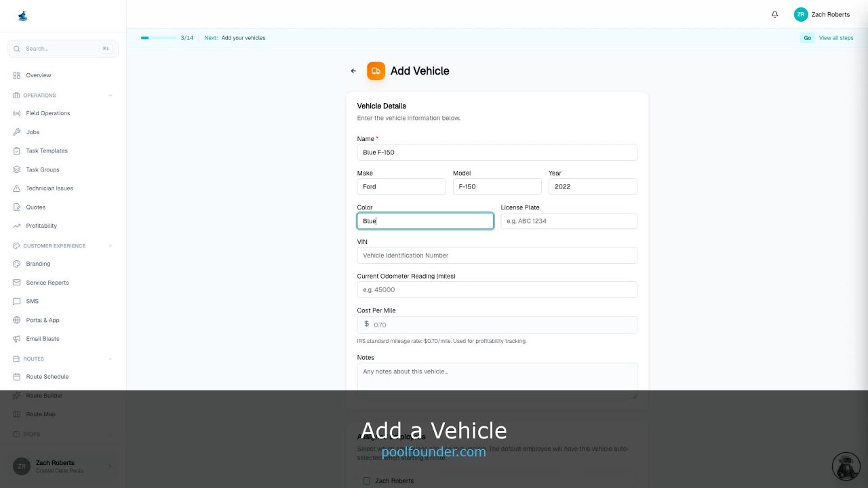The height and width of the screenshot is (488, 868).
Task: Click the search magnifier icon
Action: [17, 49]
